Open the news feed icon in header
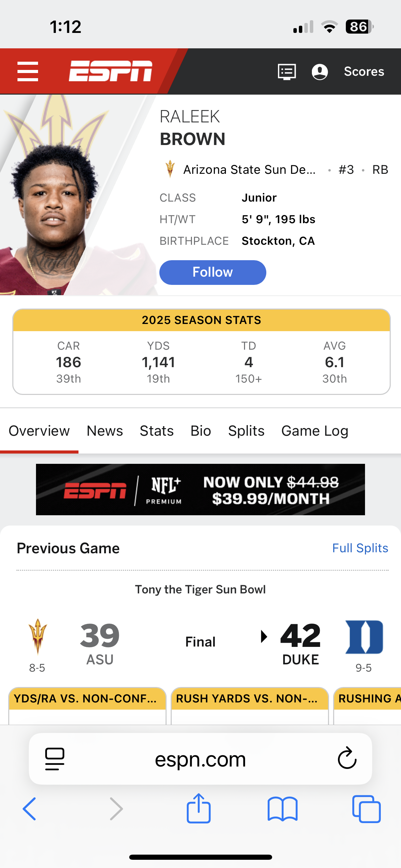401x868 pixels. coord(287,72)
